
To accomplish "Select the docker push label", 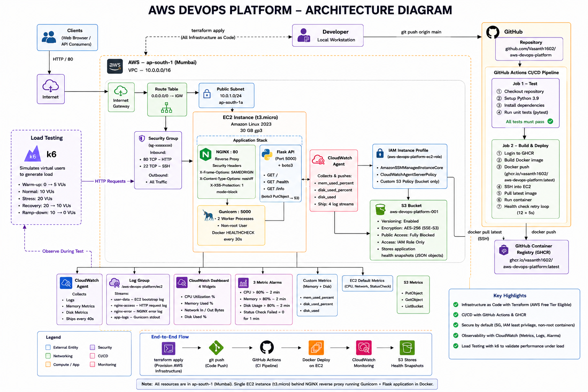I will pyautogui.click(x=544, y=232).
